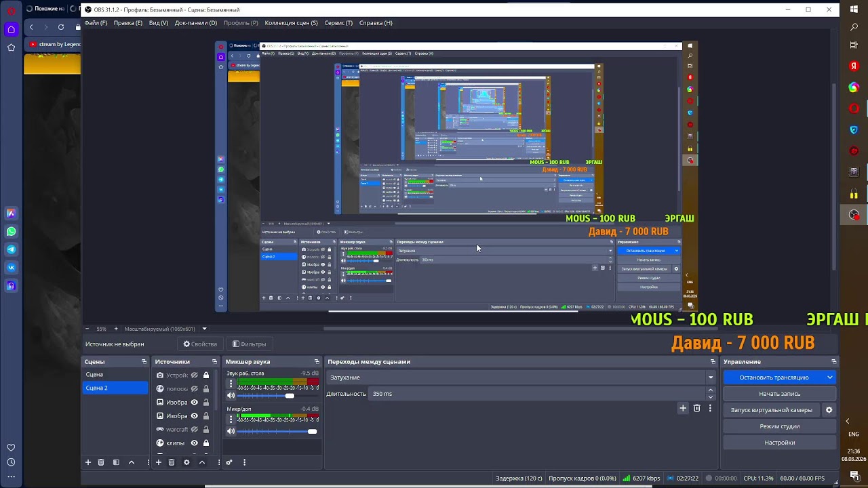Undock the Источники panel with its float icon
868x488 pixels.
tap(214, 362)
